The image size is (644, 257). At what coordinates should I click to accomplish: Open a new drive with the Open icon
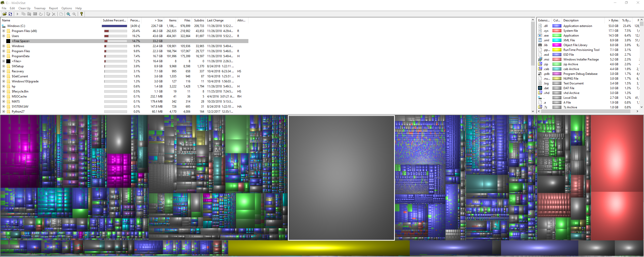tap(5, 14)
